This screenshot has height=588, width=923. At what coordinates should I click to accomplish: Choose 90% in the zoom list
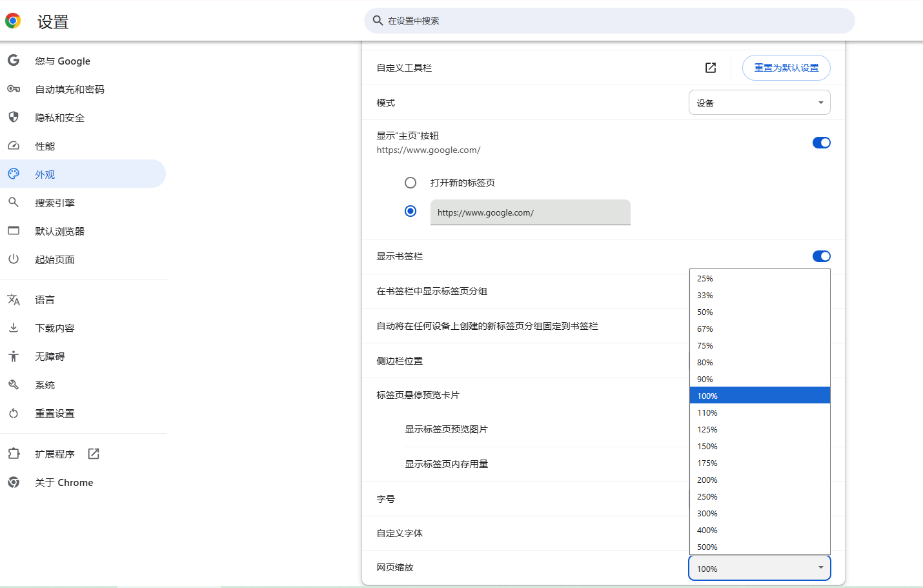(x=760, y=379)
